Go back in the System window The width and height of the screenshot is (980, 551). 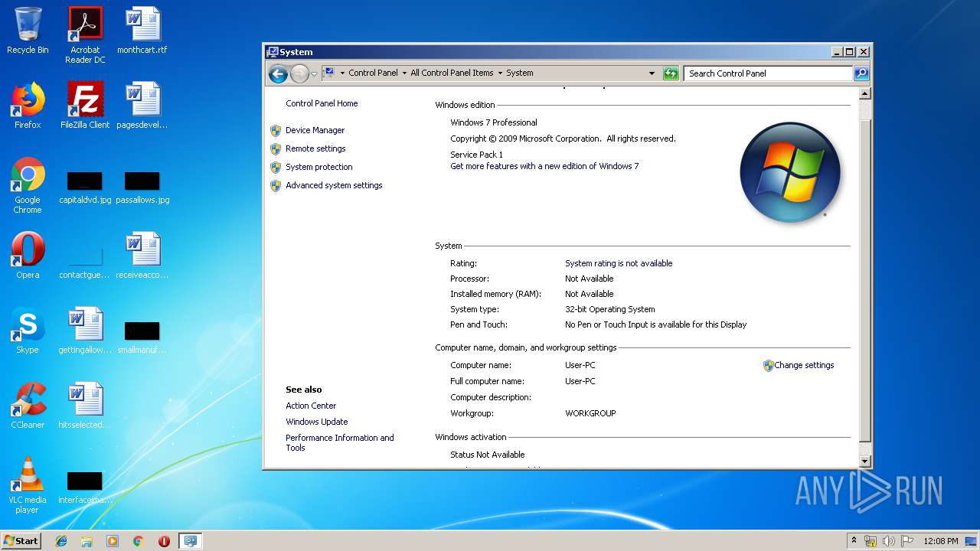(278, 73)
